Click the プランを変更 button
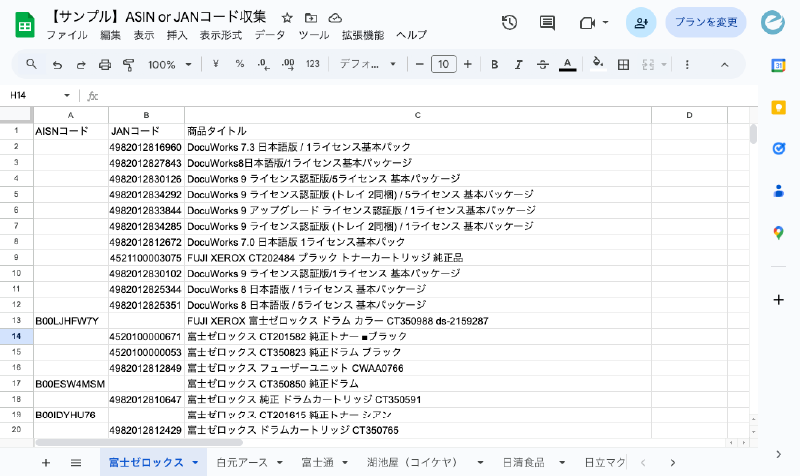 (706, 22)
